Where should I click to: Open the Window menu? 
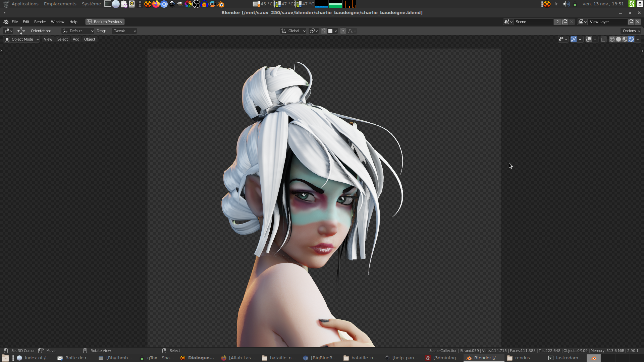[x=57, y=22]
